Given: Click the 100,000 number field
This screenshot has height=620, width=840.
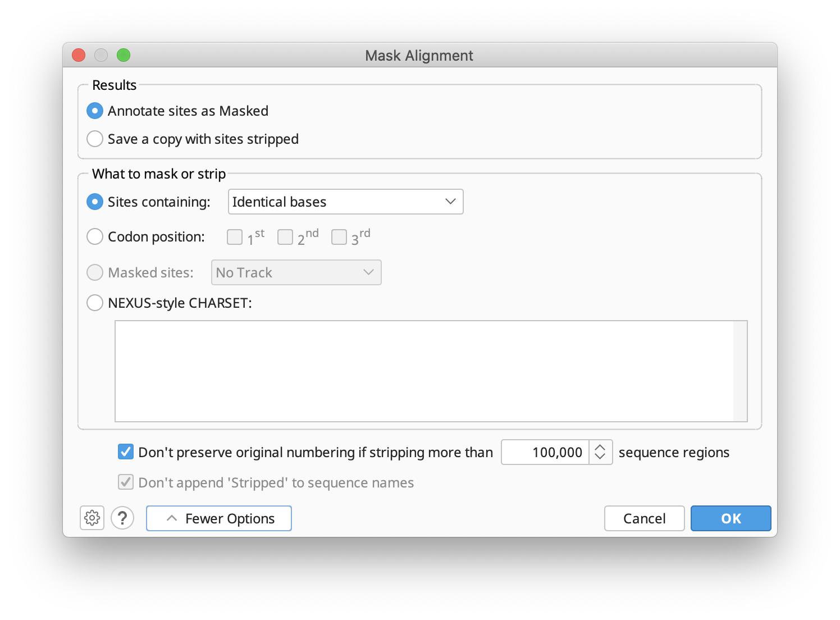Looking at the screenshot, I should click(545, 452).
